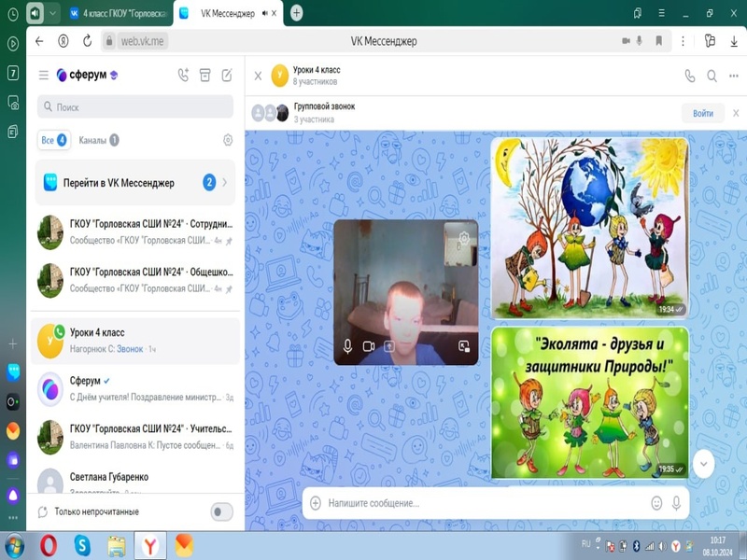Open browser main menu hamburger
Screen dimensions: 747x560
pyautogui.click(x=661, y=13)
